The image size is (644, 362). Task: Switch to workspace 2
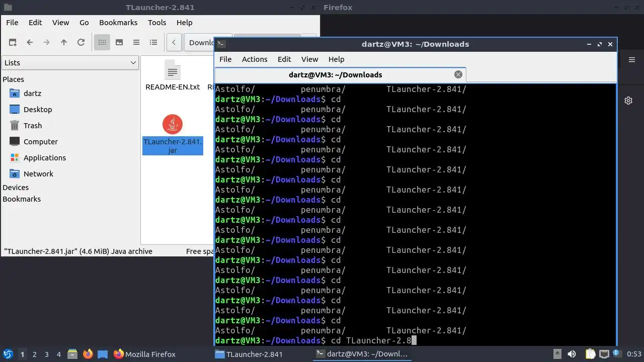[35, 354]
